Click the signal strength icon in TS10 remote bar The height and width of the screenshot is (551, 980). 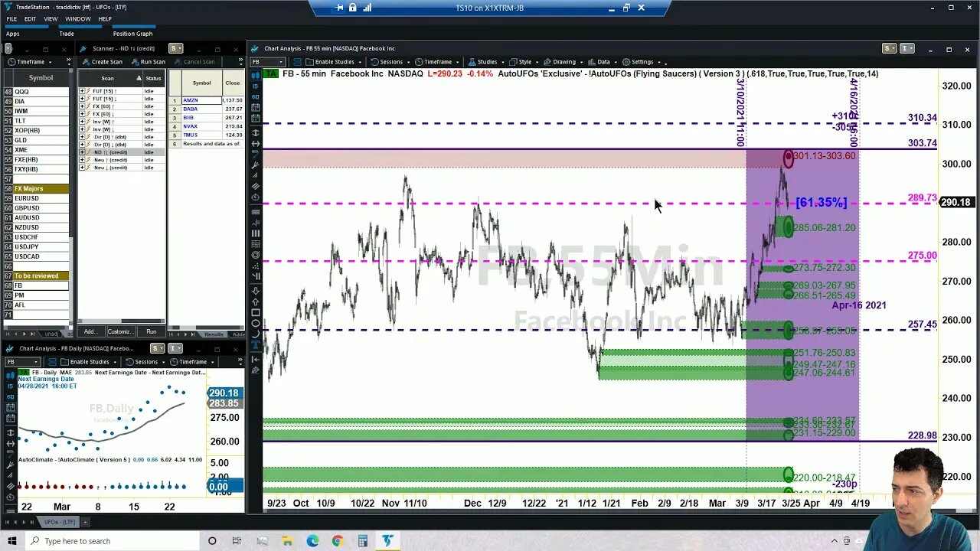[367, 8]
